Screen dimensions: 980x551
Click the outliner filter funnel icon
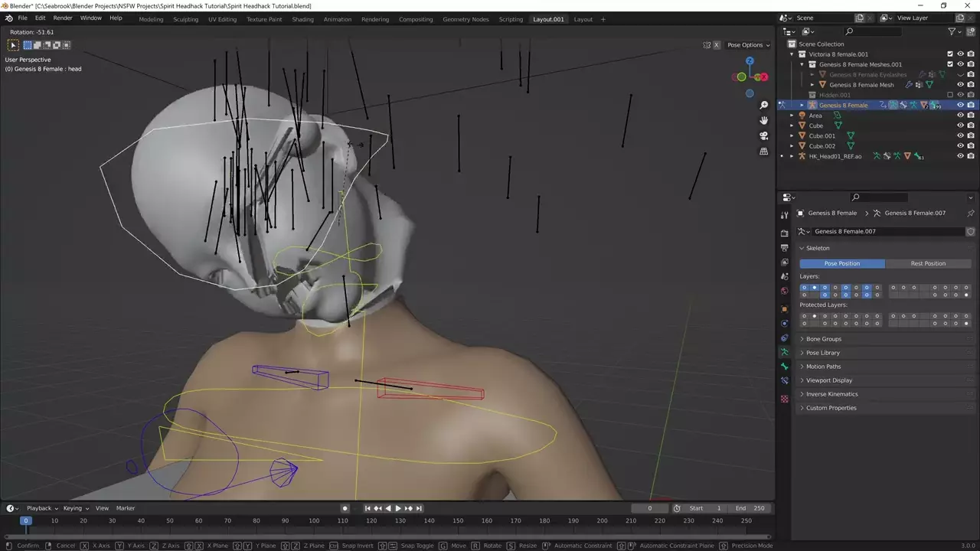pyautogui.click(x=952, y=31)
